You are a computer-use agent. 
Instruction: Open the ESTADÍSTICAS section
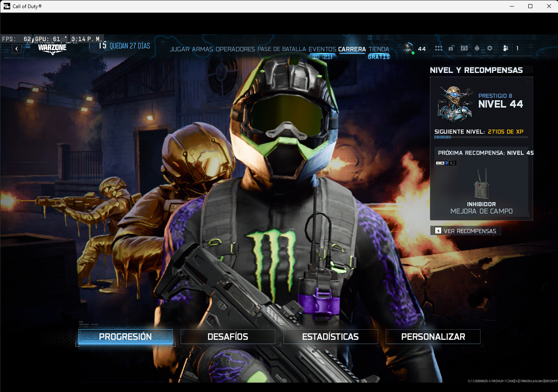[330, 337]
